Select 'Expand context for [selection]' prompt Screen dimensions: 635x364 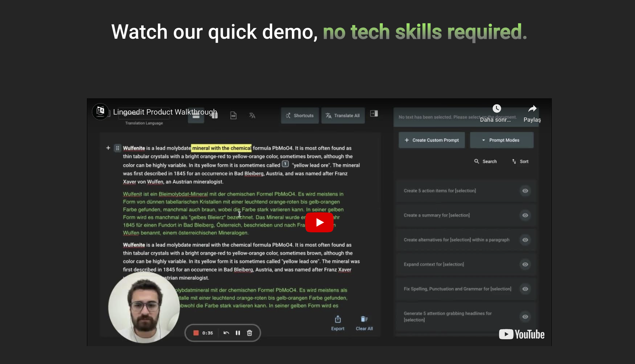coord(434,264)
